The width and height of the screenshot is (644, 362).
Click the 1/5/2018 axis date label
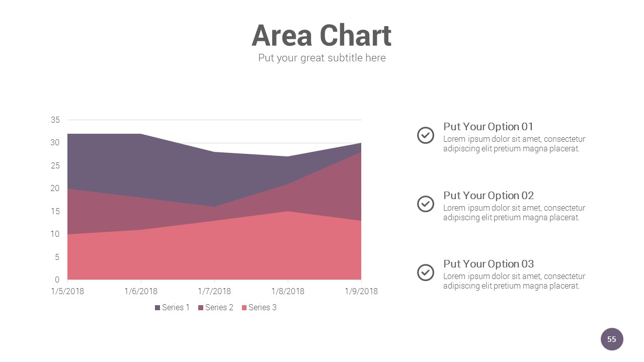click(x=67, y=291)
